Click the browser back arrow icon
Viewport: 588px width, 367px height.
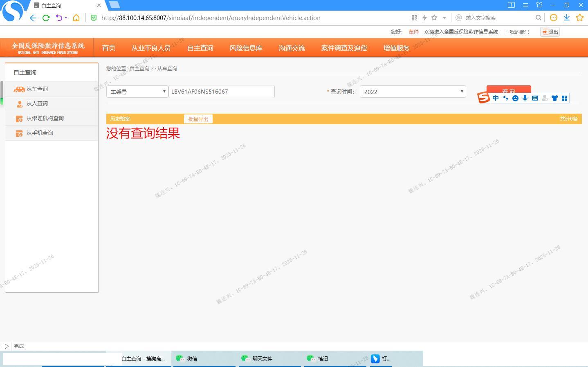tap(33, 18)
